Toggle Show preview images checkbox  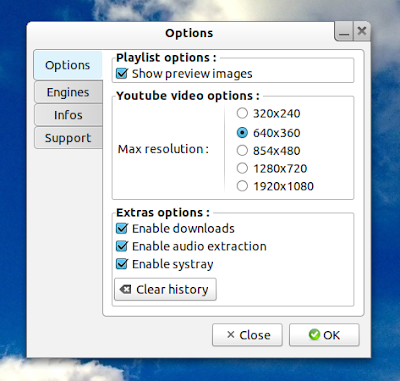pos(122,74)
